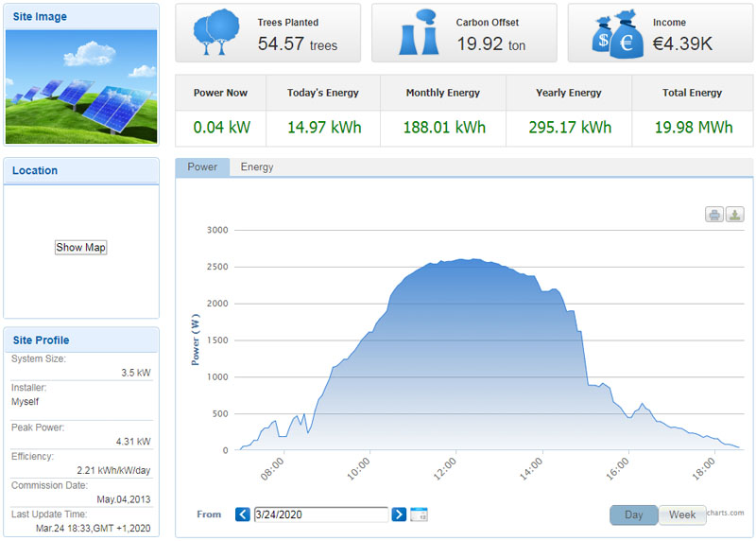Image resolution: width=756 pixels, height=541 pixels.
Task: Download the chart via export icon
Action: click(x=734, y=215)
